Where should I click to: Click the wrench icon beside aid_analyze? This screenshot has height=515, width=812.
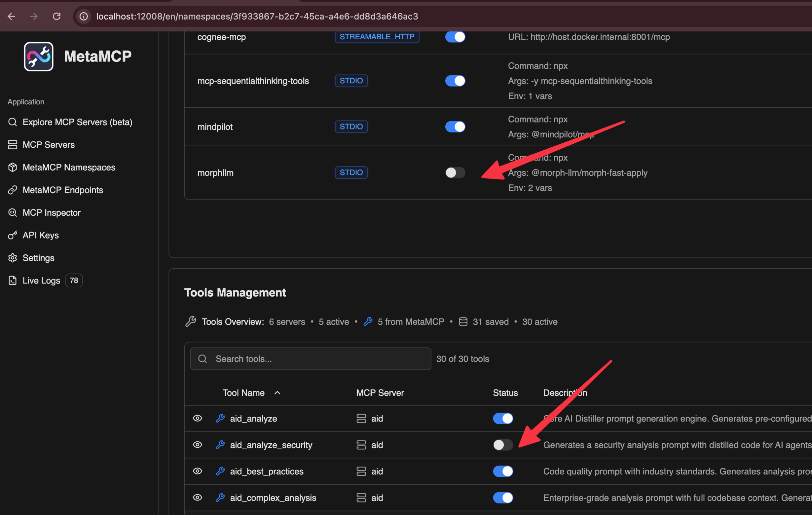tap(220, 418)
